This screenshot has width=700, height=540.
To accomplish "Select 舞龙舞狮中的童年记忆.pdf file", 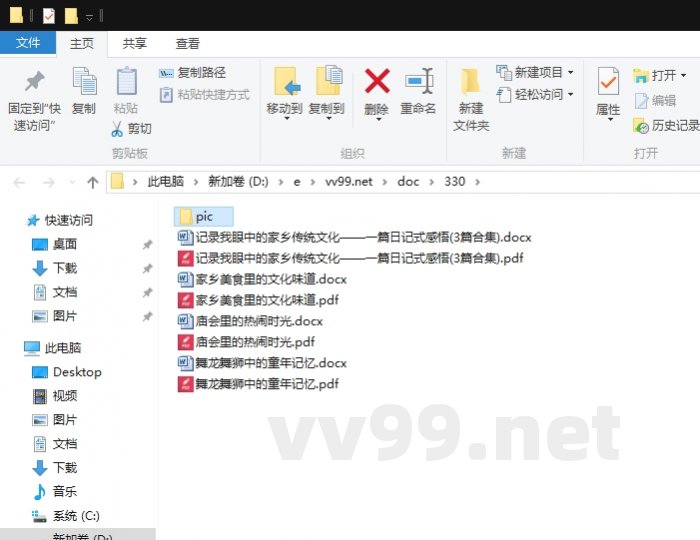I will (x=258, y=384).
